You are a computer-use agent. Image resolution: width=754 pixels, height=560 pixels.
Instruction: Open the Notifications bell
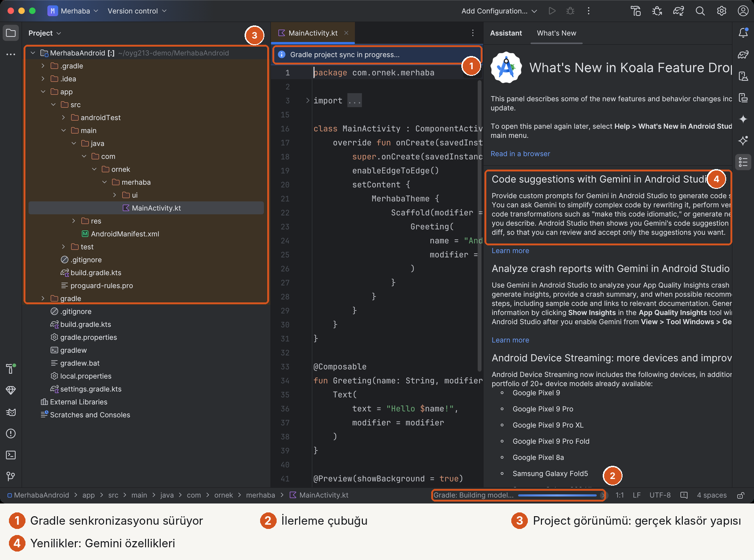(743, 32)
